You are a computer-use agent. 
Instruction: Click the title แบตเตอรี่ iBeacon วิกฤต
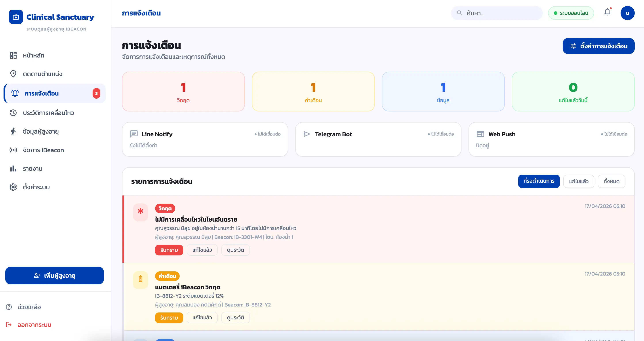187,287
